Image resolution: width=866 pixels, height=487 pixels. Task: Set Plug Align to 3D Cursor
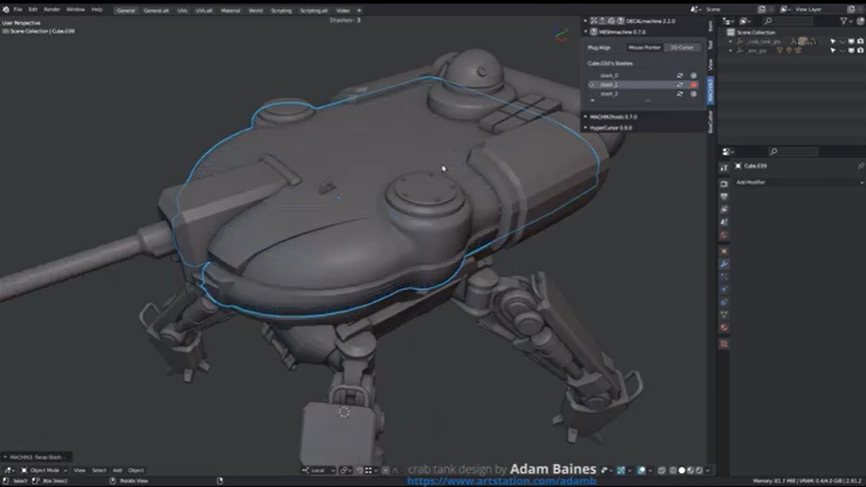pos(682,47)
